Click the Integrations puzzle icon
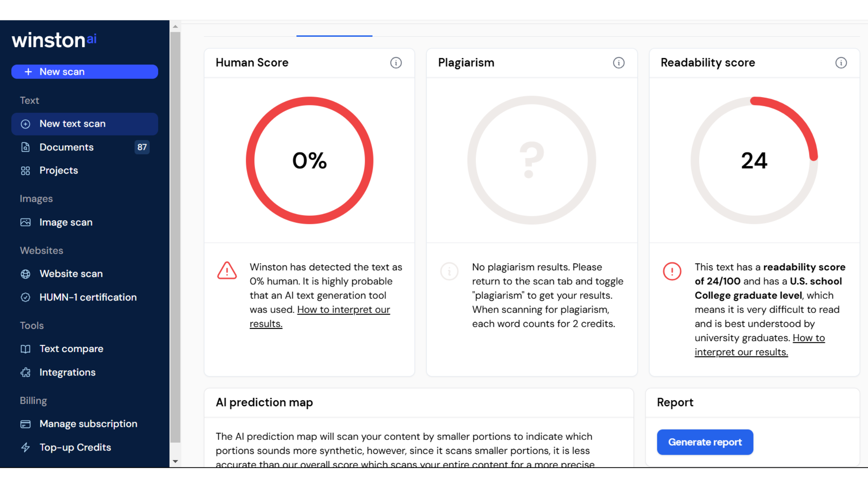 26,373
